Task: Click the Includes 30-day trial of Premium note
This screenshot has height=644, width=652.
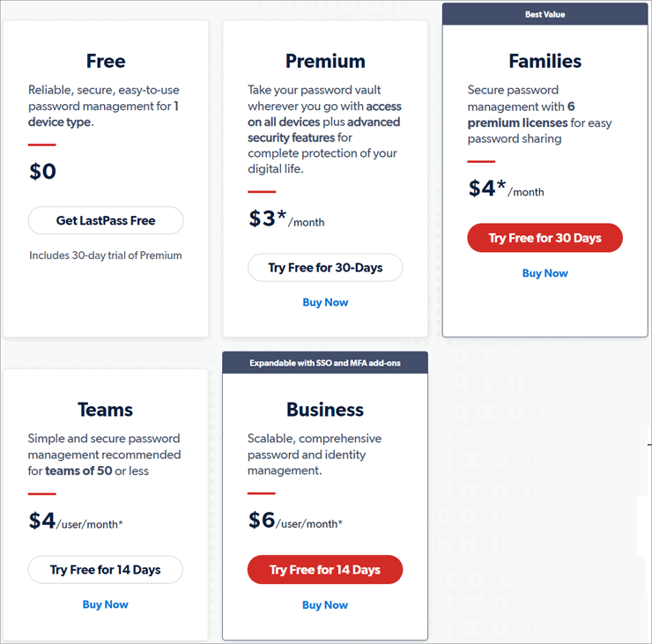Action: [x=106, y=255]
